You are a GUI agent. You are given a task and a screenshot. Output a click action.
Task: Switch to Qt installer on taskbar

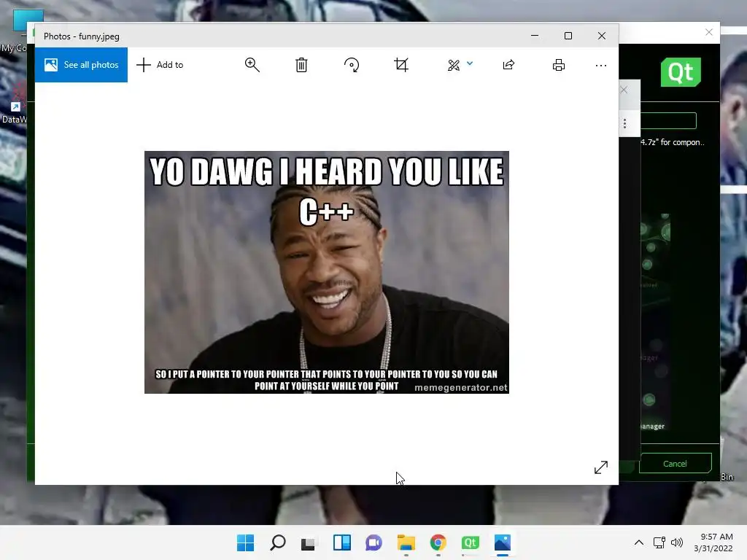click(471, 542)
